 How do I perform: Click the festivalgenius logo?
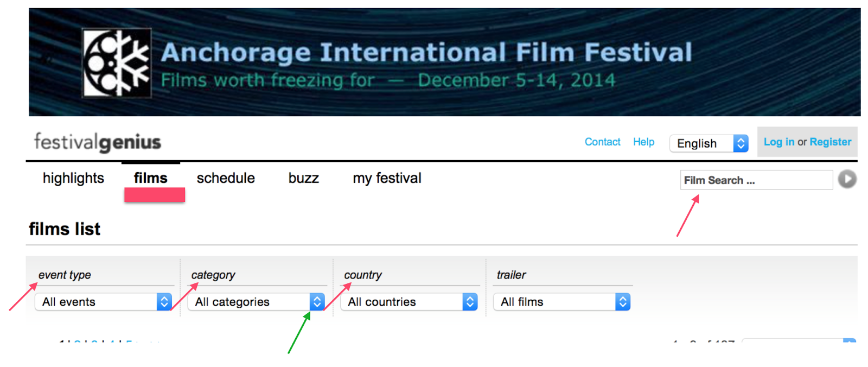(98, 142)
